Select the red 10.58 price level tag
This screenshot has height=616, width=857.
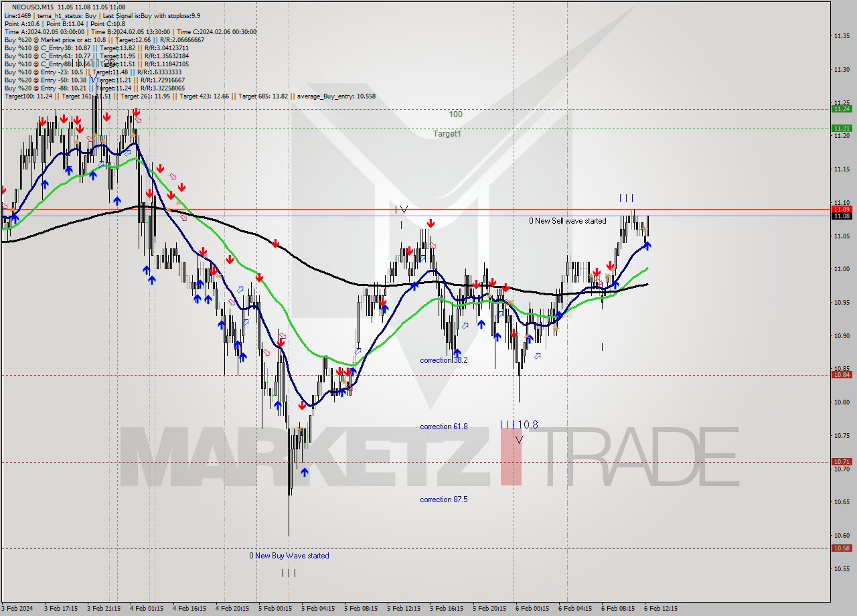[842, 548]
